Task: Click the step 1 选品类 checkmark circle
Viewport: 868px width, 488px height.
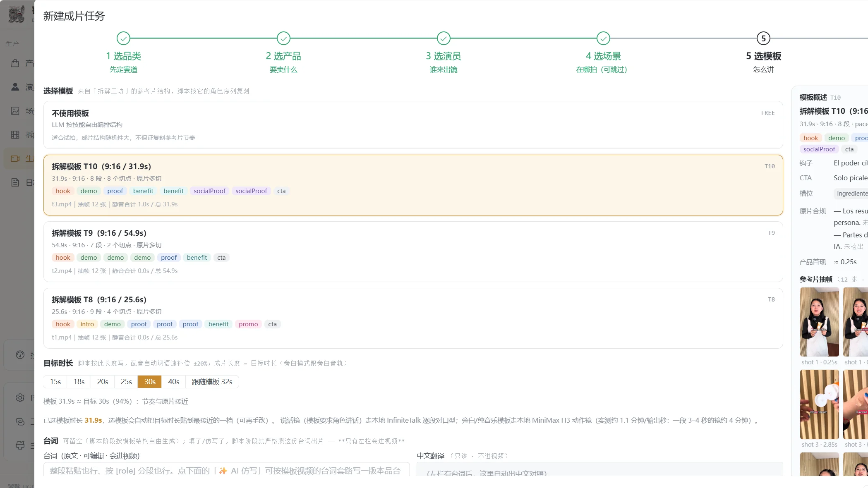Action: [123, 38]
